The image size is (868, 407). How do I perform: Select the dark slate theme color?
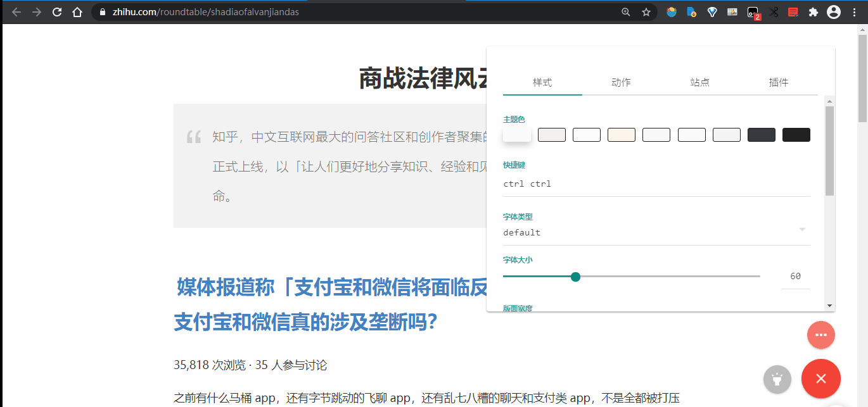[762, 135]
